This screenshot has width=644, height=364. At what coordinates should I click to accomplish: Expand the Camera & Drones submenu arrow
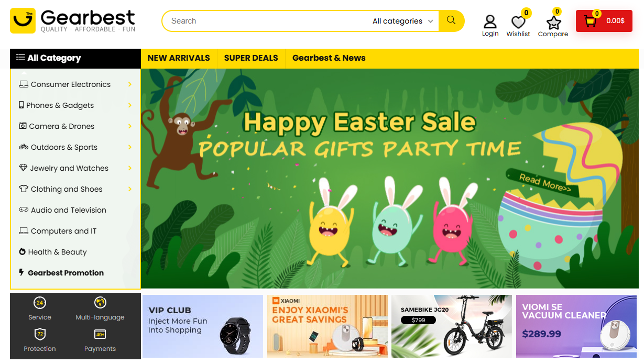pos(129,126)
